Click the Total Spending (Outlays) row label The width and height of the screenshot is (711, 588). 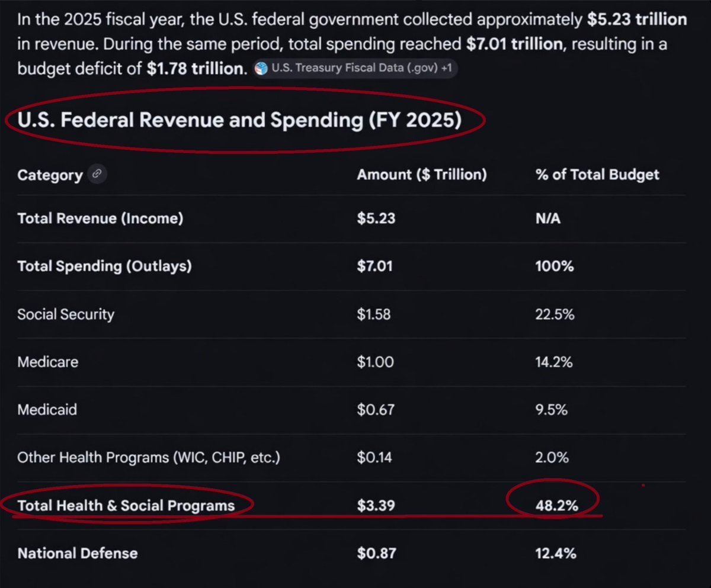pyautogui.click(x=104, y=266)
